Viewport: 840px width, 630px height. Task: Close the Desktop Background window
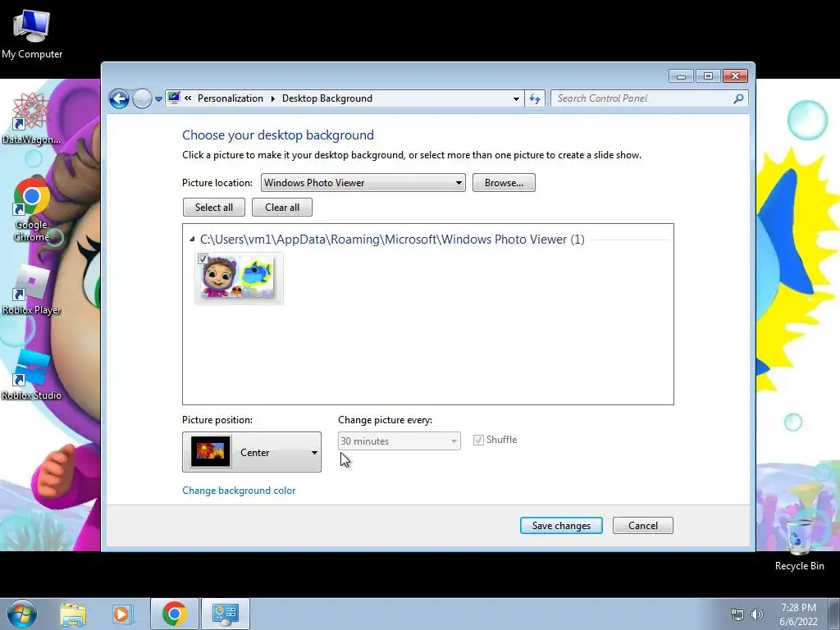click(735, 76)
